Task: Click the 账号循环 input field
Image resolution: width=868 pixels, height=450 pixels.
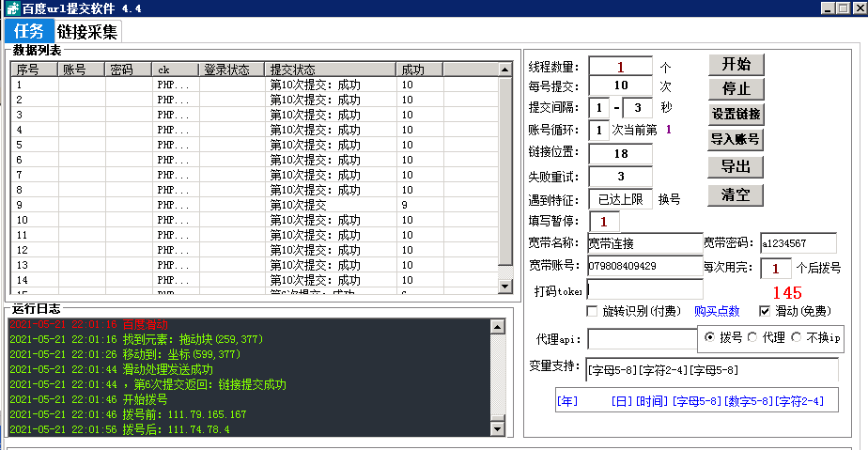Action: [x=599, y=130]
